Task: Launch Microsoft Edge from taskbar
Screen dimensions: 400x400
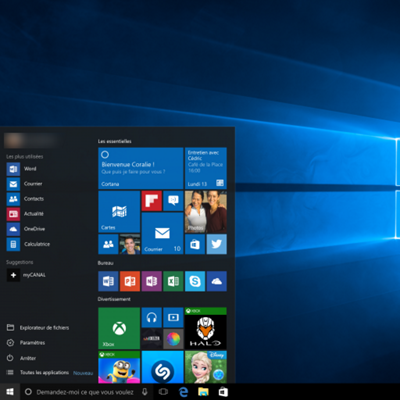Action: [183, 392]
